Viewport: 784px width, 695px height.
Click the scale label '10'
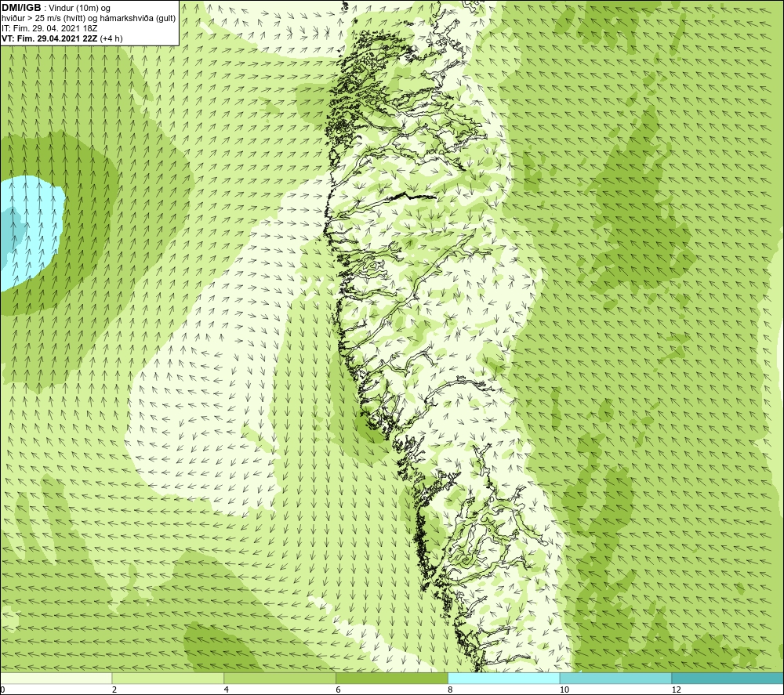pyautogui.click(x=564, y=690)
